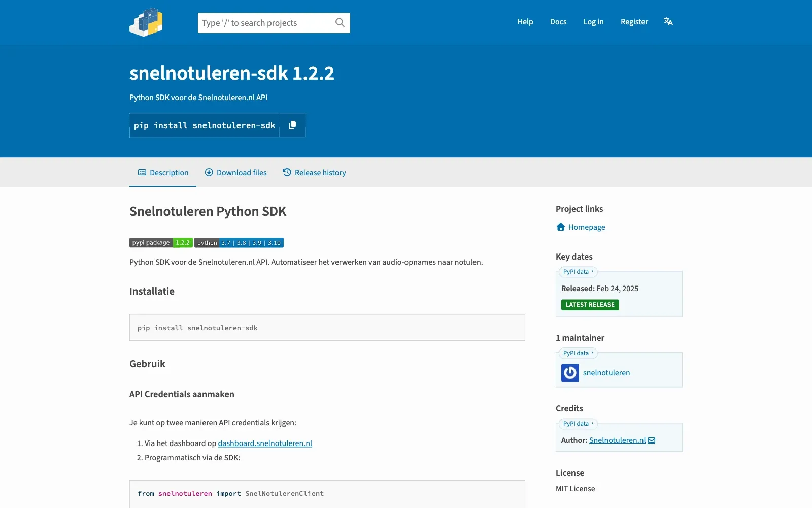Click the snelnotuleren-sdk 1.2.2 title
Screen dimensions: 812x508
tap(232, 73)
